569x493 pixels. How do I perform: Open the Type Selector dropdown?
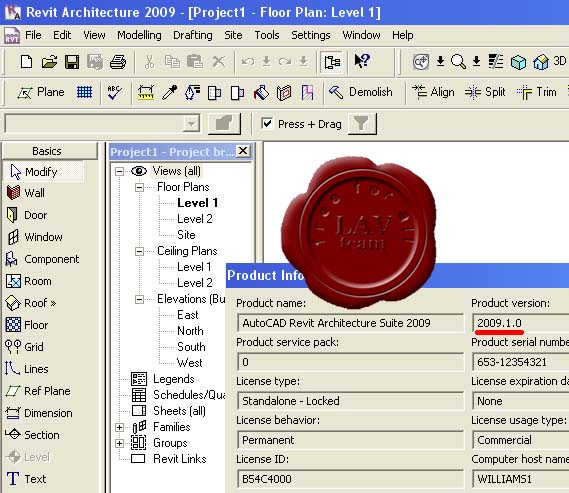[x=191, y=124]
